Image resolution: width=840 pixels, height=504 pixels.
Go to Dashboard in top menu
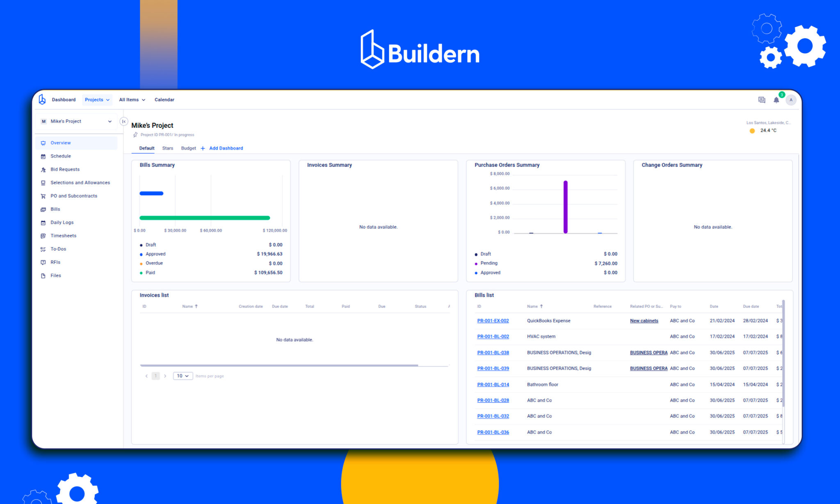tap(64, 100)
